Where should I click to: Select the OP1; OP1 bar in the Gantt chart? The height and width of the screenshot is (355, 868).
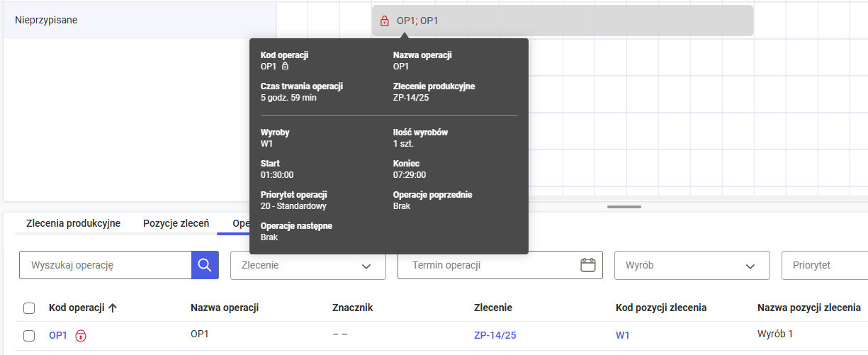567,21
